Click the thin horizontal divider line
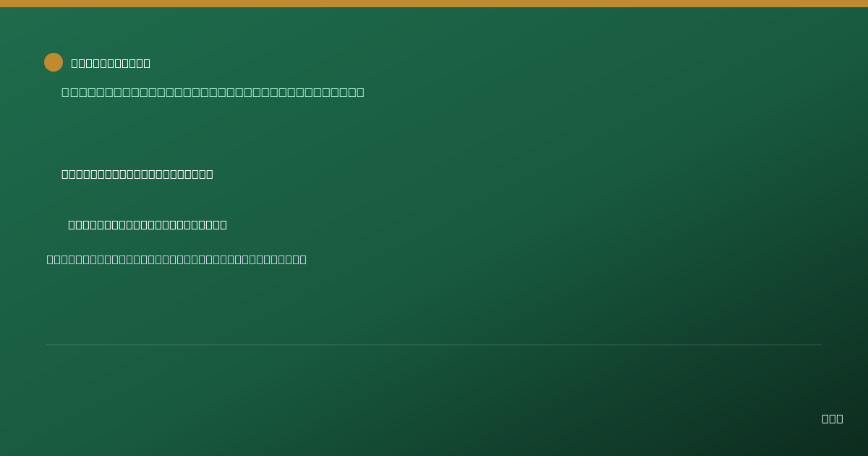The image size is (868, 456). [x=434, y=345]
